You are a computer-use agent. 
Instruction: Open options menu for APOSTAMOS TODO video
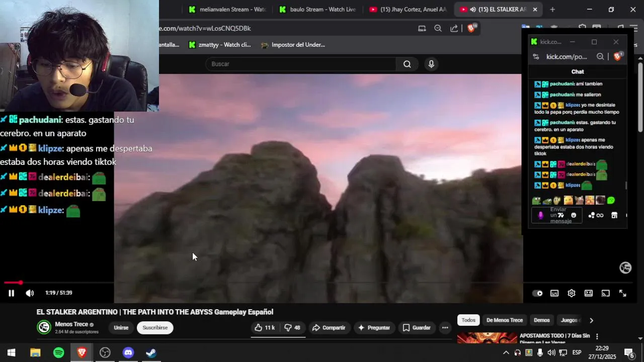coord(597,336)
